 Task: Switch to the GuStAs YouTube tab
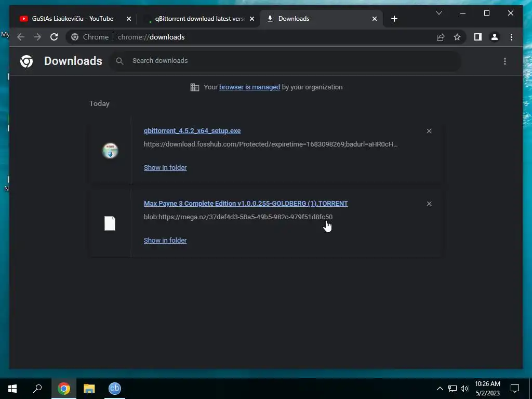tap(72, 19)
